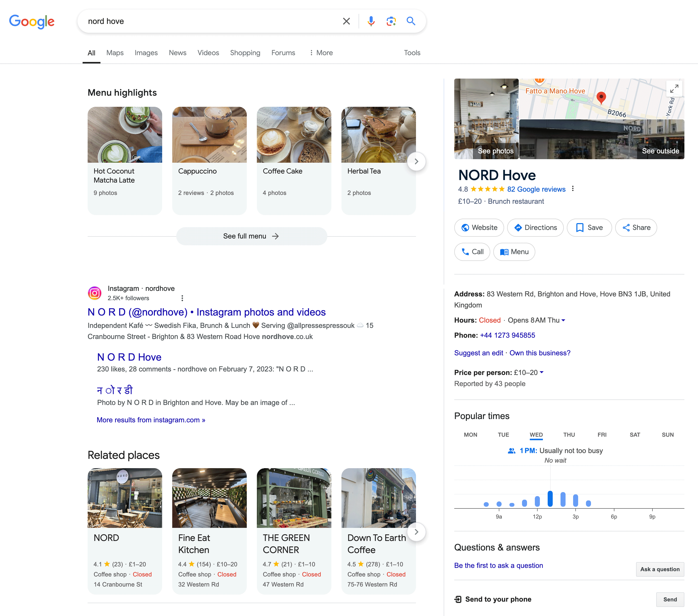Share NORD Hove using the share icon

coord(636,227)
